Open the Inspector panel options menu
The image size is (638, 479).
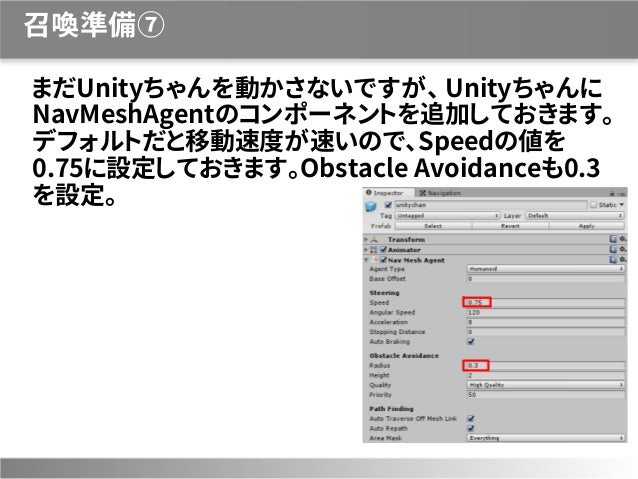(621, 194)
